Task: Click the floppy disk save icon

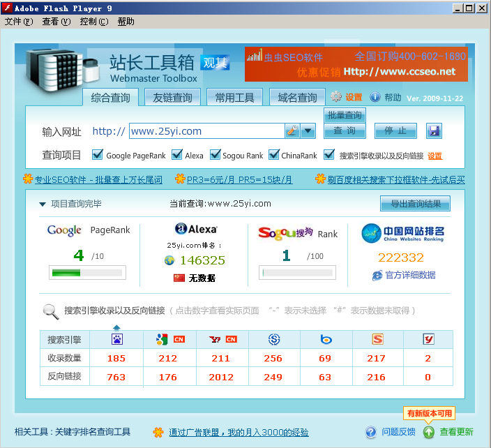Action: pos(434,130)
